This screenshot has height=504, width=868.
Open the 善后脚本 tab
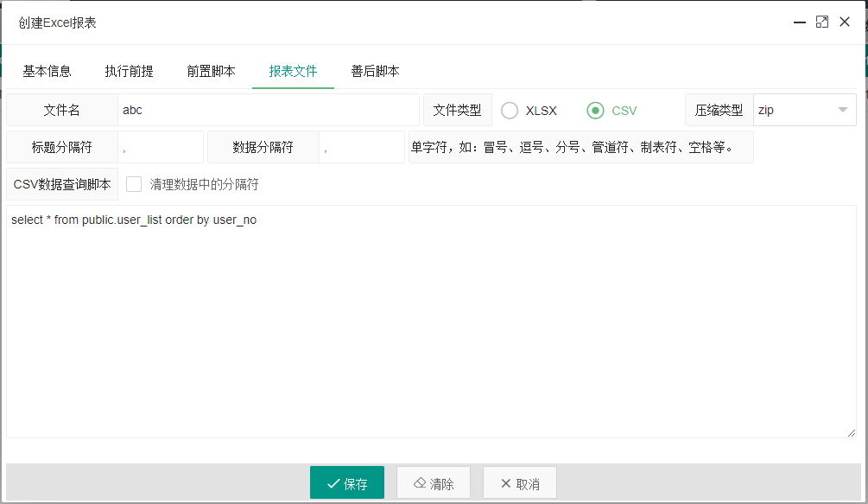click(x=375, y=71)
